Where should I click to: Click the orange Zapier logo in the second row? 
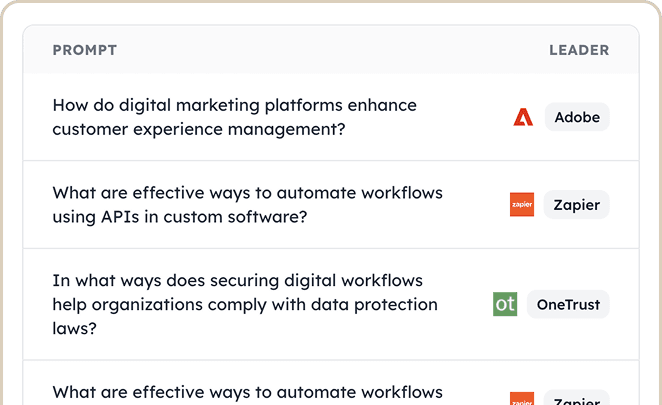521,205
